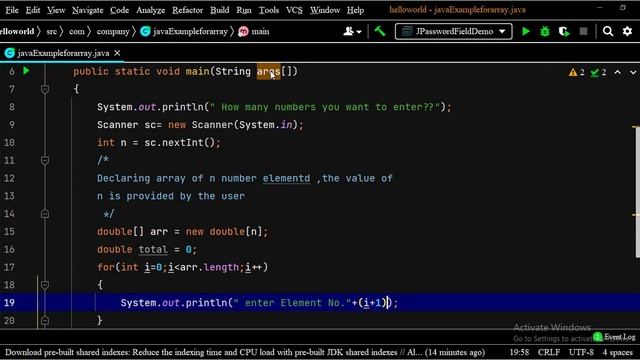The height and width of the screenshot is (360, 640).
Task: Click the helloworld project breadcrumb
Action: (x=17, y=31)
